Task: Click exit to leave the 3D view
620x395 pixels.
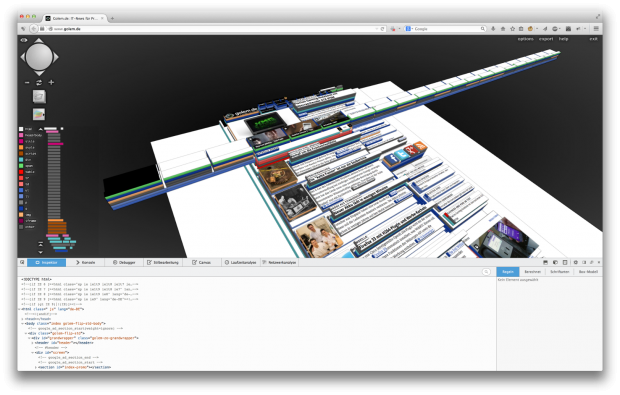Action: [594, 39]
